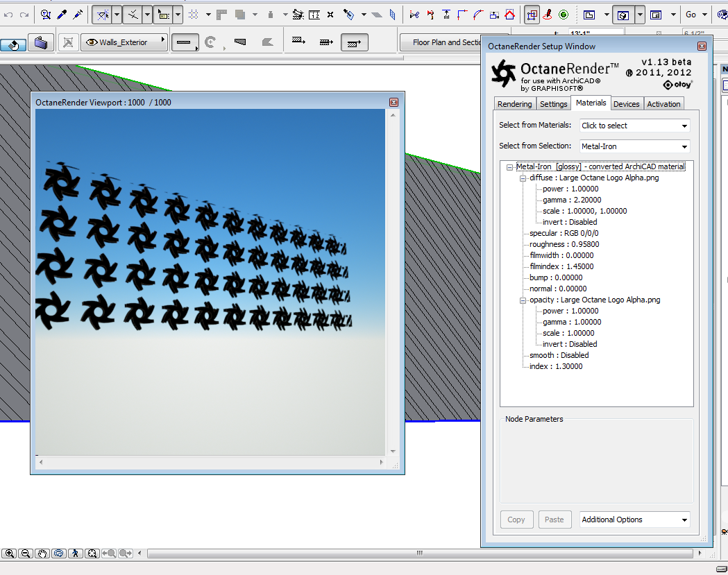This screenshot has height=575, width=728.
Task: Click the Orbit tool icon at bottom
Action: pyautogui.click(x=58, y=553)
